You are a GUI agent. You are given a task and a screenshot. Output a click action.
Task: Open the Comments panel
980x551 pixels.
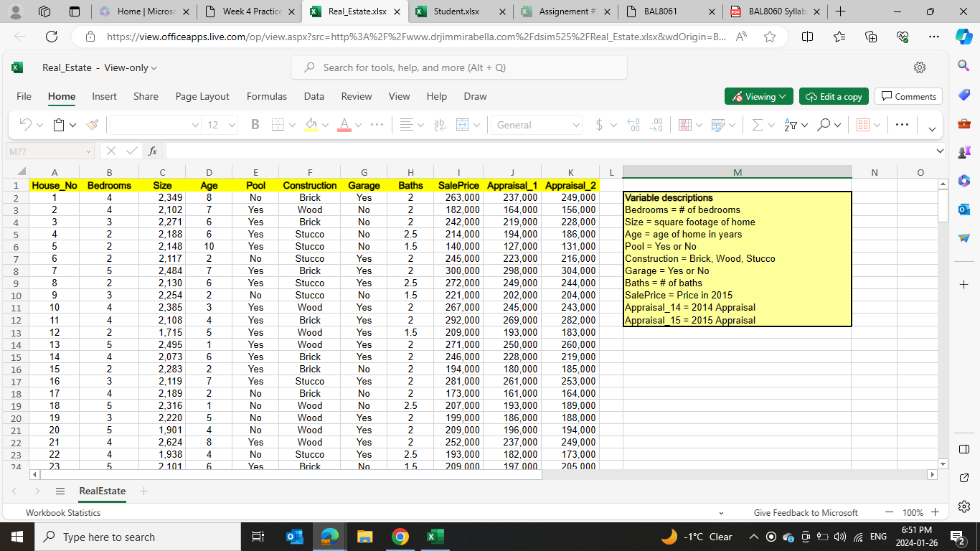908,95
